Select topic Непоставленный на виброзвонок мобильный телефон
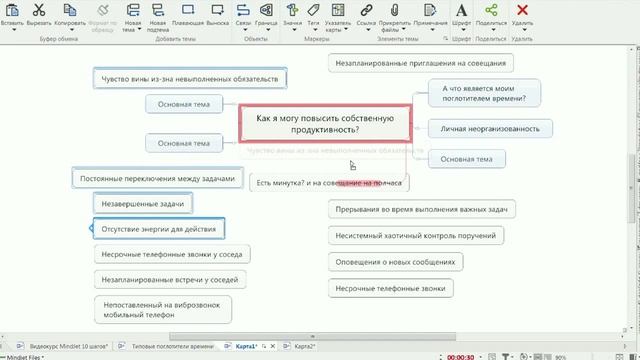 162,310
